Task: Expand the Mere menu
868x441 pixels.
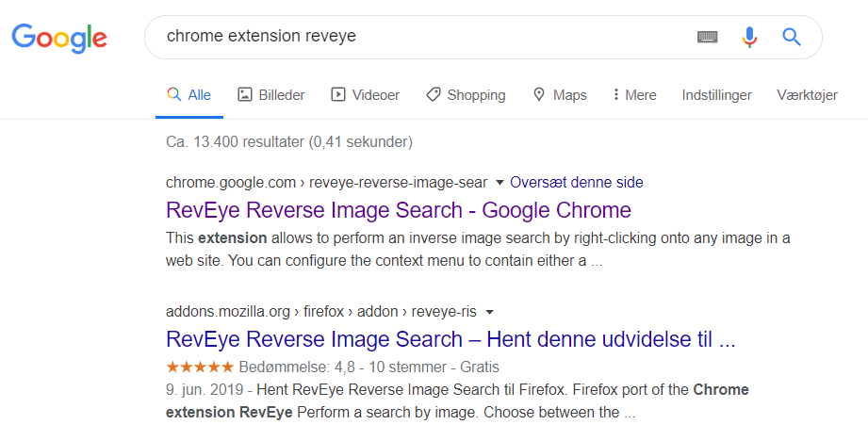Action: coord(634,95)
